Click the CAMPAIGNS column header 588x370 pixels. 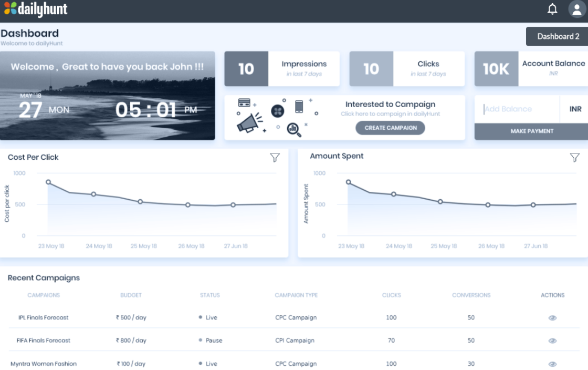click(44, 295)
